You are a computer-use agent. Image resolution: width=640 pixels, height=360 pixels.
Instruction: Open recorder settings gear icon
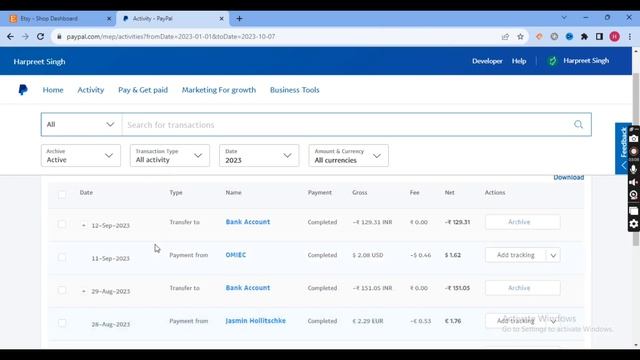click(633, 224)
